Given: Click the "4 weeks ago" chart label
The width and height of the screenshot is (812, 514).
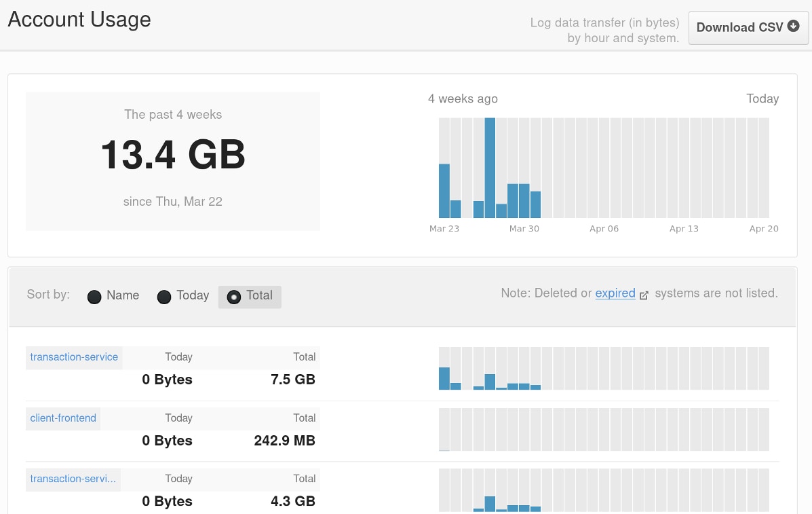Looking at the screenshot, I should pyautogui.click(x=463, y=98).
